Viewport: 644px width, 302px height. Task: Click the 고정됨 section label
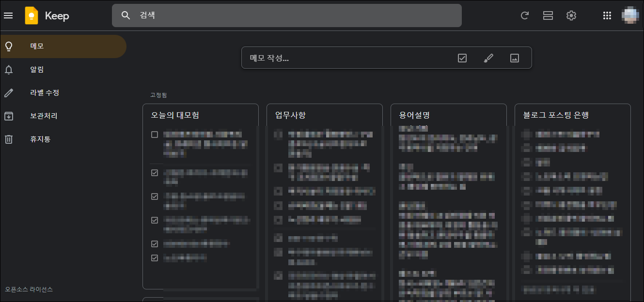[158, 95]
